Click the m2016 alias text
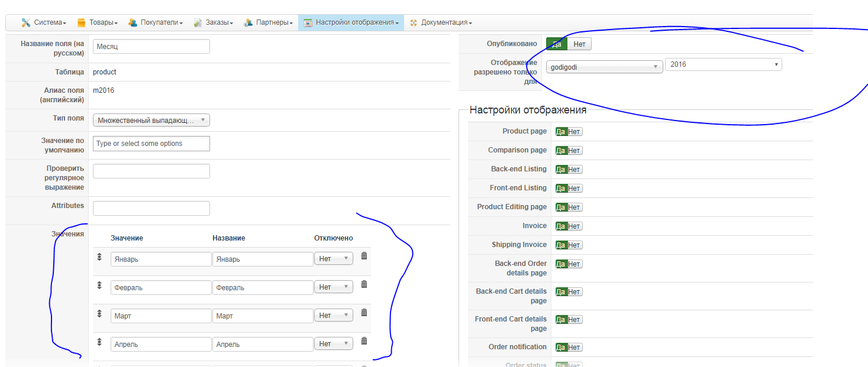The height and width of the screenshot is (367, 868). [104, 90]
